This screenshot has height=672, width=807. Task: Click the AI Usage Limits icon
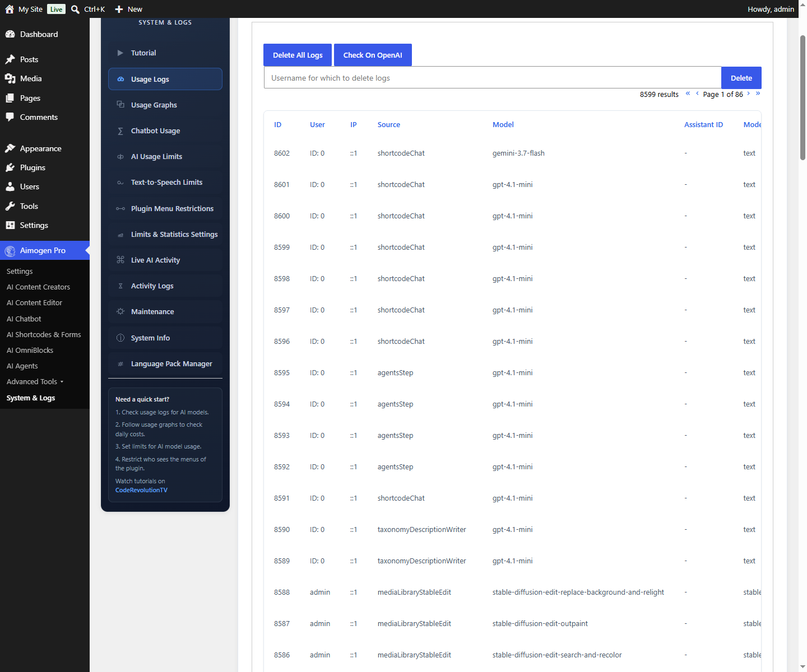click(120, 157)
